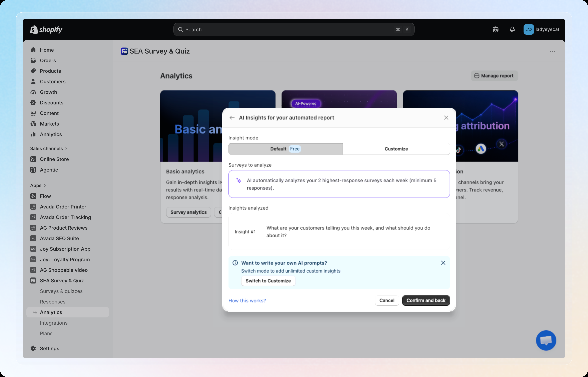Dismiss the AI prompts info banner
Image resolution: width=588 pixels, height=377 pixels.
(443, 263)
